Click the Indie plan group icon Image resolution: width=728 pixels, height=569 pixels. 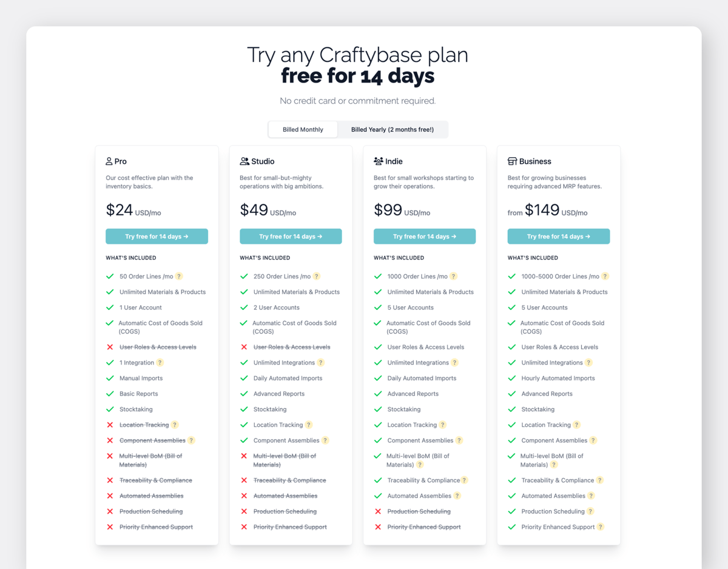(x=379, y=161)
